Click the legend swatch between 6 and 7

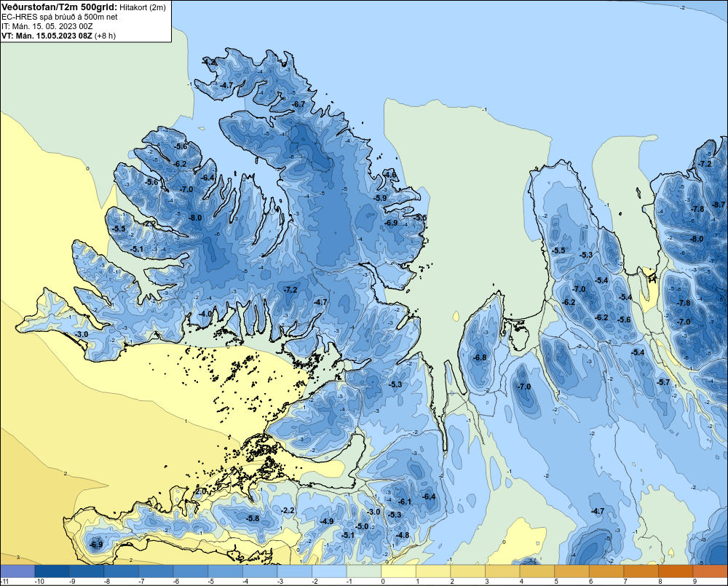pyautogui.click(x=607, y=571)
